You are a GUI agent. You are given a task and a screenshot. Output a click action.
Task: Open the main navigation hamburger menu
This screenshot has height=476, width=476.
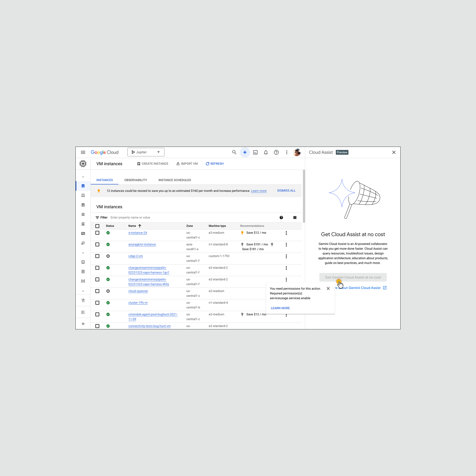(83, 152)
